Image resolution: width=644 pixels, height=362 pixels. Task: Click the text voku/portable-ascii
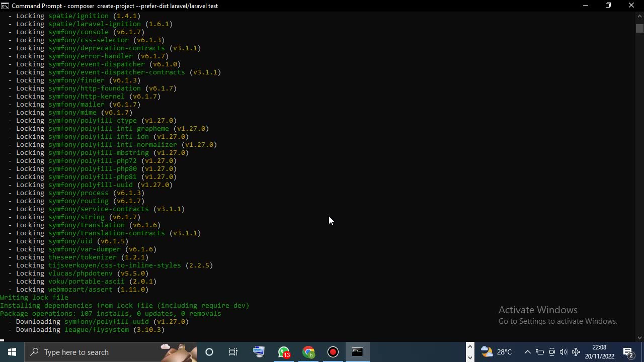[87, 281]
